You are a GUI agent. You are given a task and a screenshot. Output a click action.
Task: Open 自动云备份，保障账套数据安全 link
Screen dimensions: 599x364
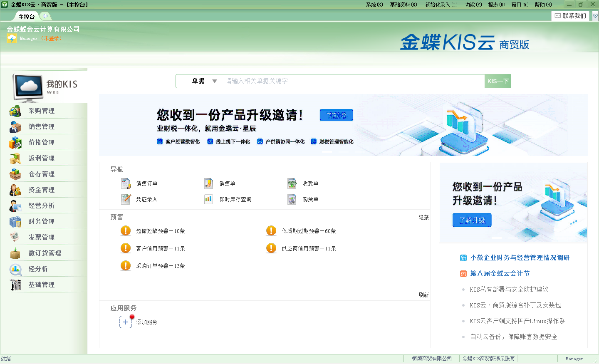[x=513, y=337]
